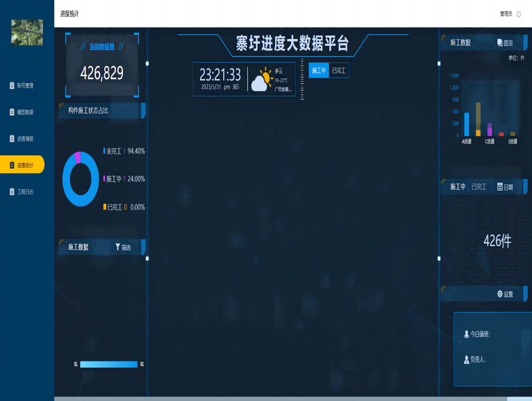
Task: Click the power icon beside 管理员
Action: (x=519, y=14)
